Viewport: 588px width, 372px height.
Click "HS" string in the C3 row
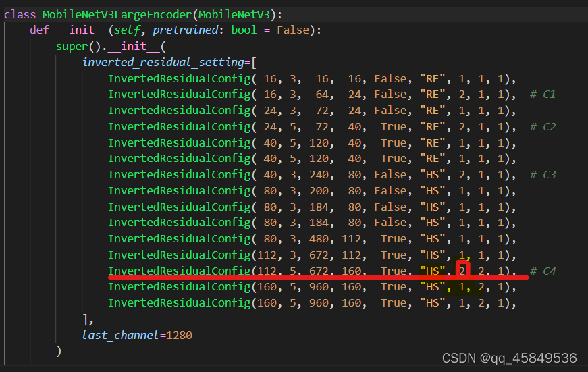pyautogui.click(x=432, y=174)
